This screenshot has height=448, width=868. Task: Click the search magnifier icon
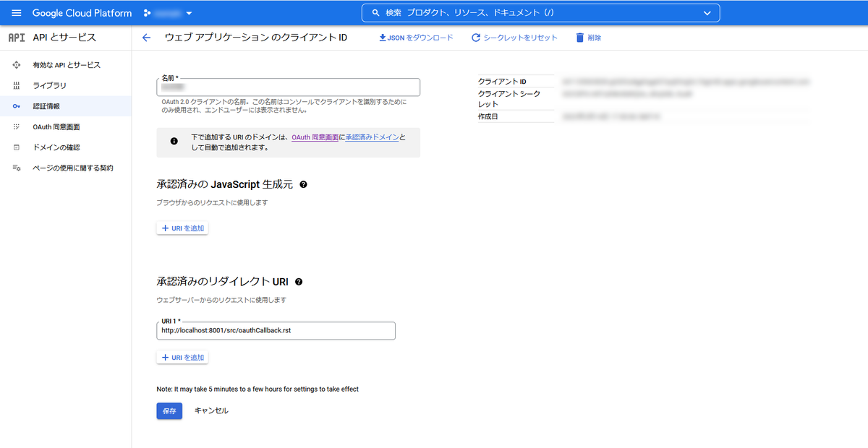375,13
